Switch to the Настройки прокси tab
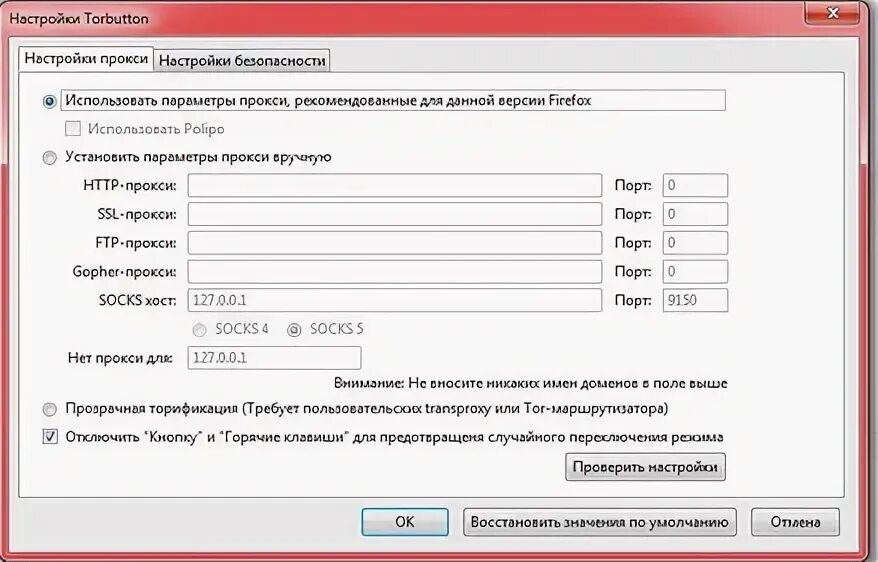Image resolution: width=878 pixels, height=562 pixels. (x=86, y=59)
